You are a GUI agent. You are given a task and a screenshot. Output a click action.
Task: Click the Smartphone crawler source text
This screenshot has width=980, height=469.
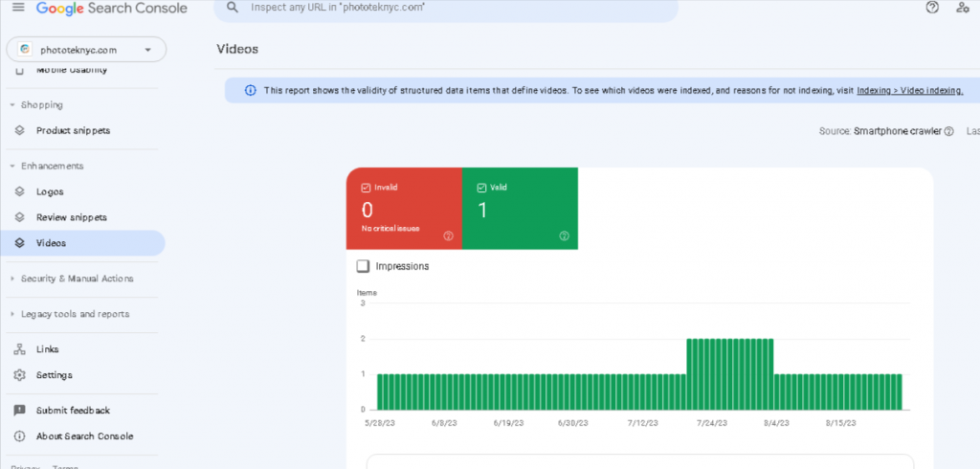898,131
